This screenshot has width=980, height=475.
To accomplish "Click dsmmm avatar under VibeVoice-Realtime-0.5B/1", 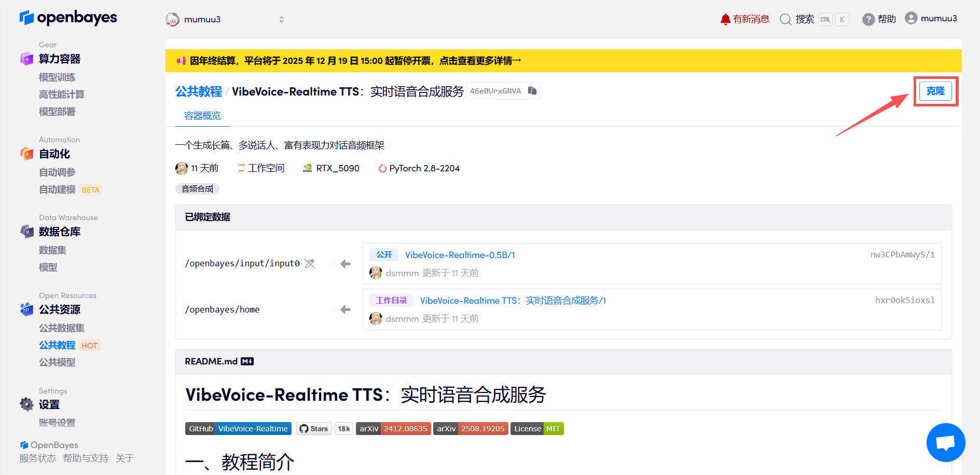I will pyautogui.click(x=376, y=273).
